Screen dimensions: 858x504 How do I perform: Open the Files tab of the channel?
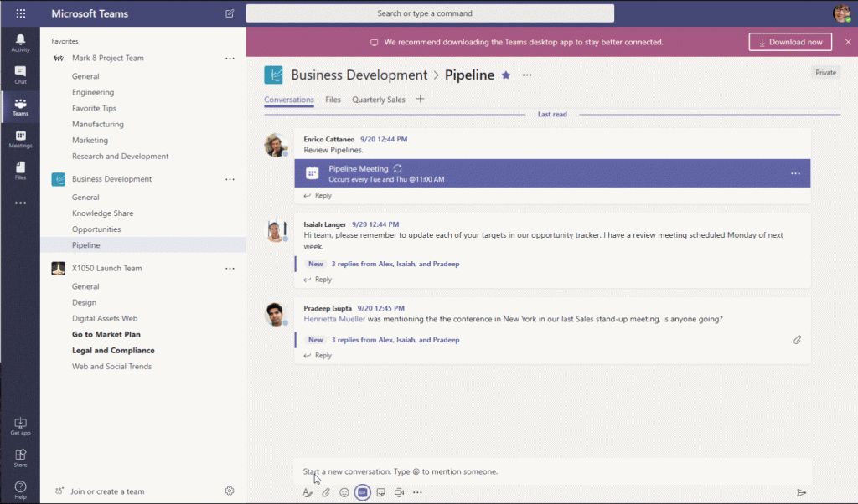(x=333, y=98)
